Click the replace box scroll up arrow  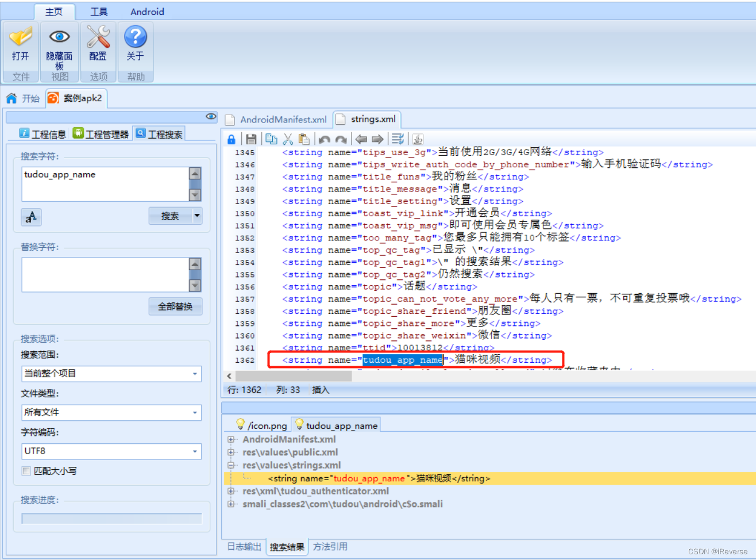[x=195, y=264]
